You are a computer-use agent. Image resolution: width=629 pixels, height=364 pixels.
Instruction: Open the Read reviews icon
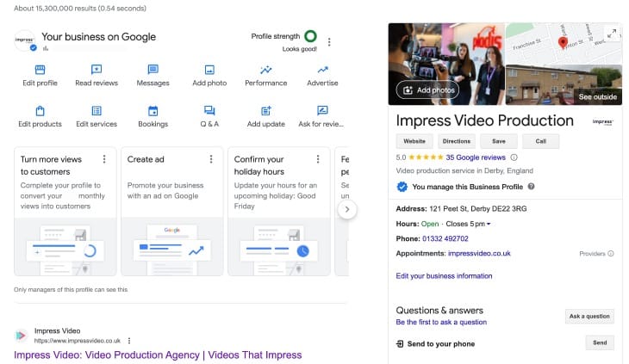96,70
